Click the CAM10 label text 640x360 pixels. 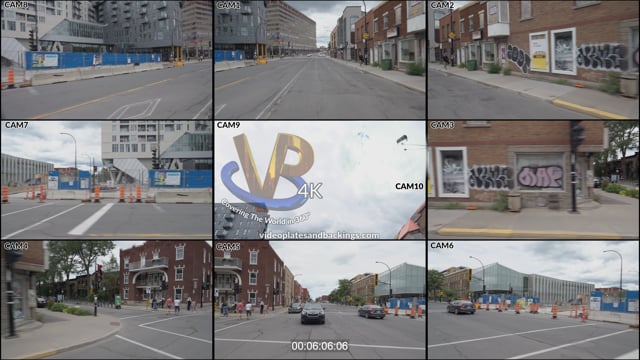pos(409,187)
